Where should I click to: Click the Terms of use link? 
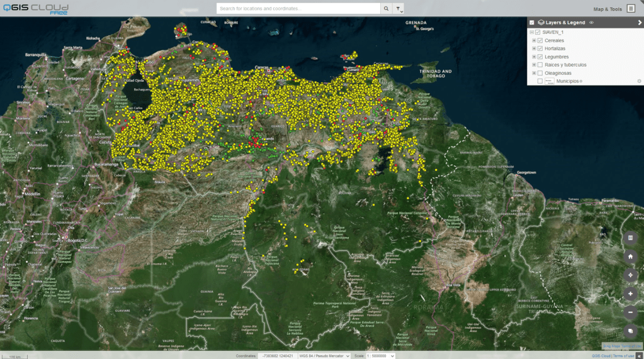[624, 356]
